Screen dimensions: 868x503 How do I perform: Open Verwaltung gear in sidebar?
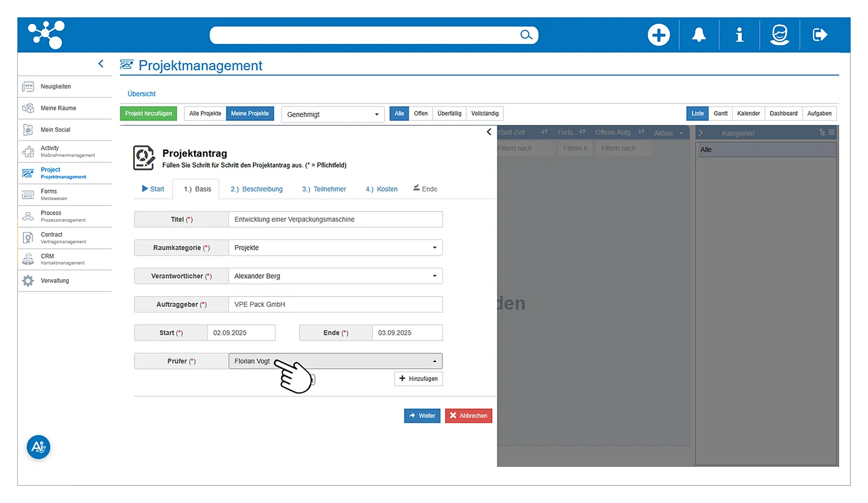pos(28,281)
